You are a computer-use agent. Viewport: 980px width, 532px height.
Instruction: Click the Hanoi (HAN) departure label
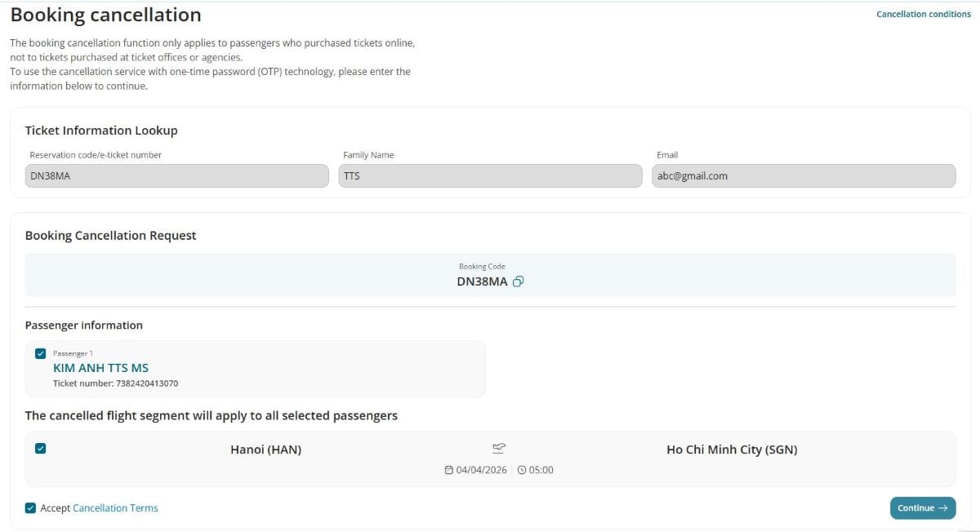(x=265, y=450)
